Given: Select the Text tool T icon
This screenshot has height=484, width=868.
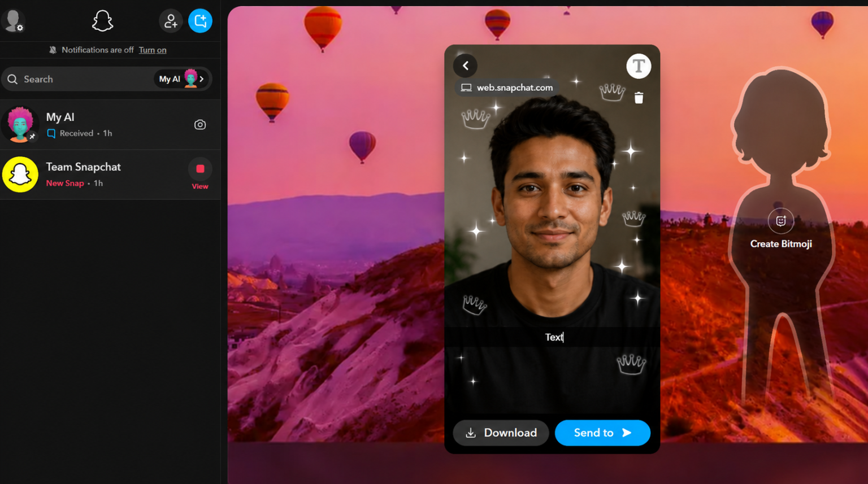Looking at the screenshot, I should (639, 66).
